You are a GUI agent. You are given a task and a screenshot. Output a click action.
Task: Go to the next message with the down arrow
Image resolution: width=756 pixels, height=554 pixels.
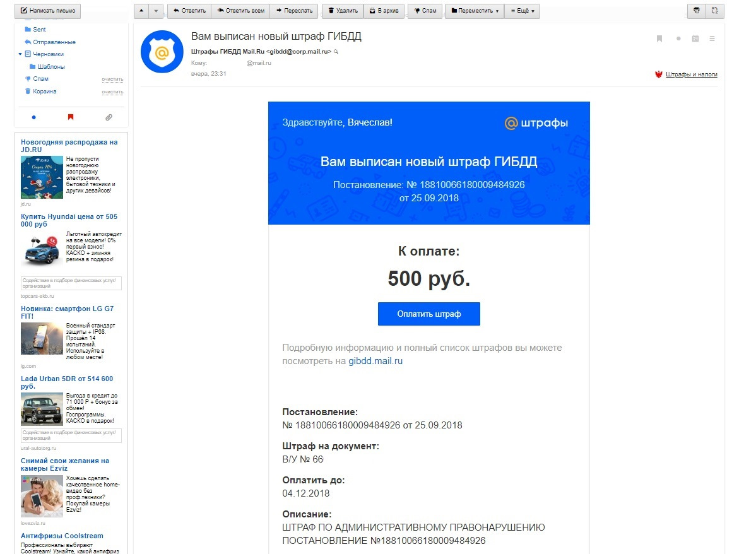coord(156,11)
